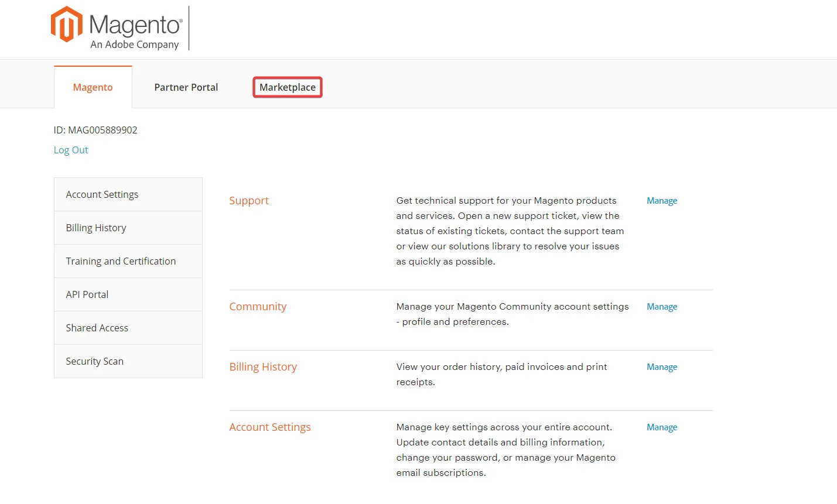
Task: Click the Community section heading
Action: [258, 306]
